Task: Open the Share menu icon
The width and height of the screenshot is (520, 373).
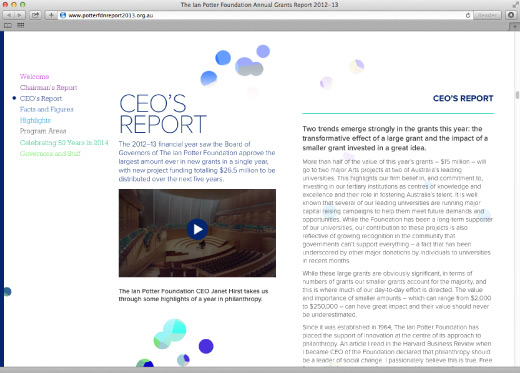Action: tap(35, 15)
